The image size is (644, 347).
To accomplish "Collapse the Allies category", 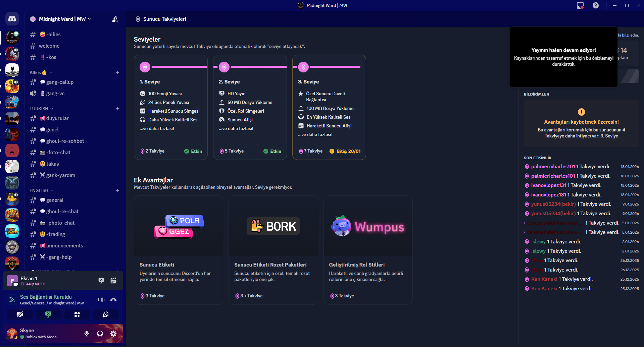I will tap(41, 72).
